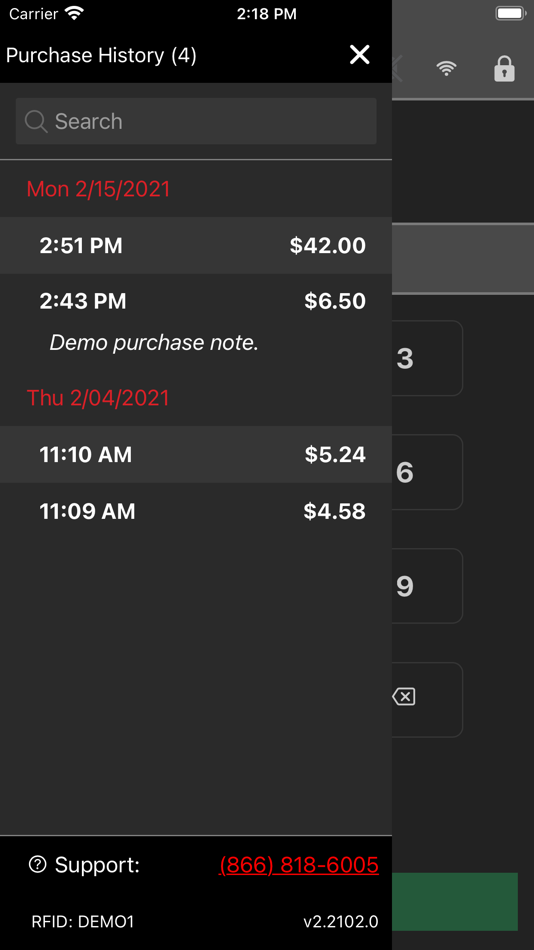This screenshot has width=534, height=950.
Task: Select the 11:10 AM $5.24 purchase
Action: pos(196,454)
